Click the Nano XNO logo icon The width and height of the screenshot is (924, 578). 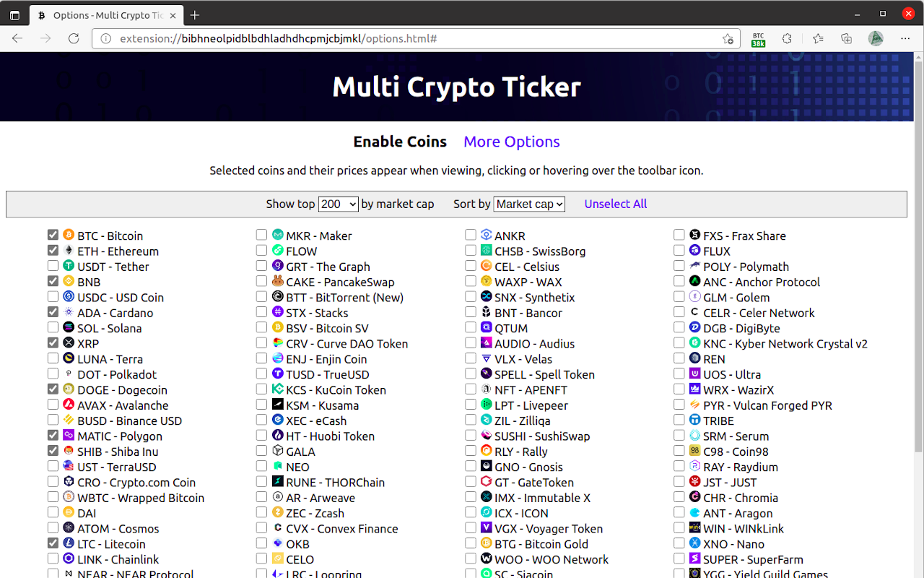click(x=694, y=543)
